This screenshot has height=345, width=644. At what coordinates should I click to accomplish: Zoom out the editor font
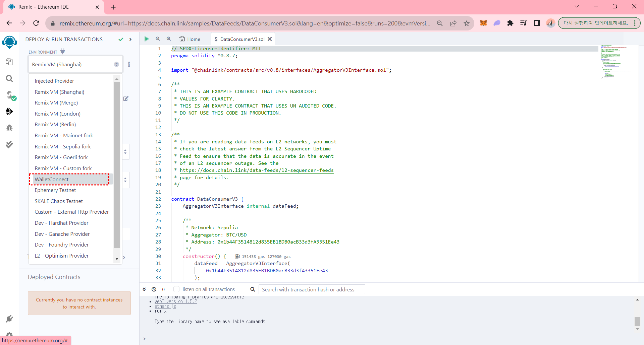click(158, 39)
